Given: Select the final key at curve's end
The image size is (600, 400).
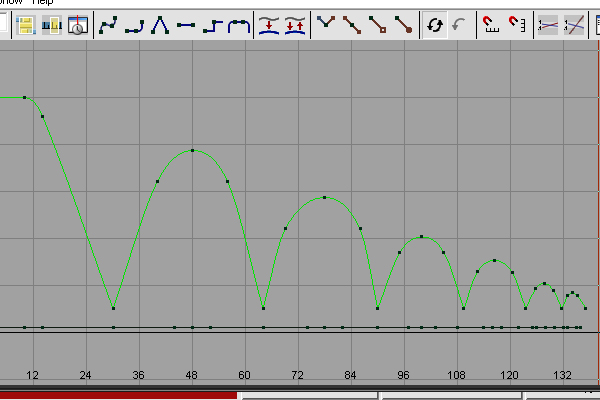Looking at the screenshot, I should click(585, 308).
